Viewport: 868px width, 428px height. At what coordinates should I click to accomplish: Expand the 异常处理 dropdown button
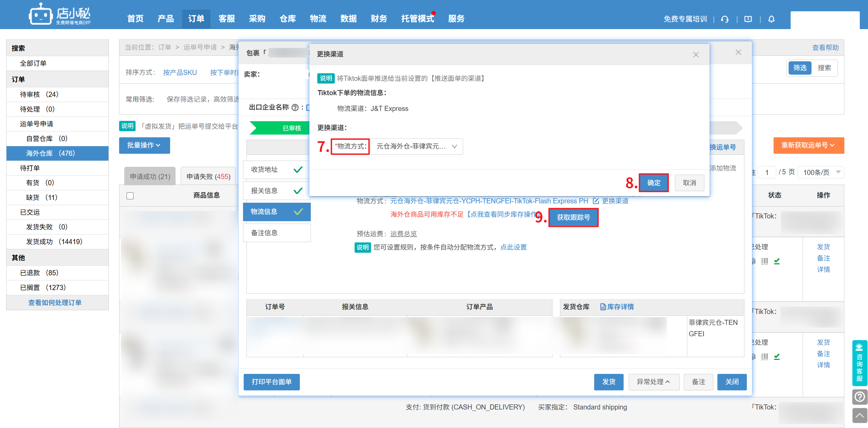click(x=653, y=382)
